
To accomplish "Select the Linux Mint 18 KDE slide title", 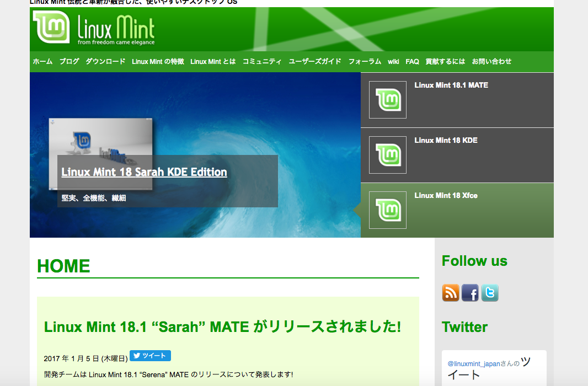I will [x=446, y=140].
